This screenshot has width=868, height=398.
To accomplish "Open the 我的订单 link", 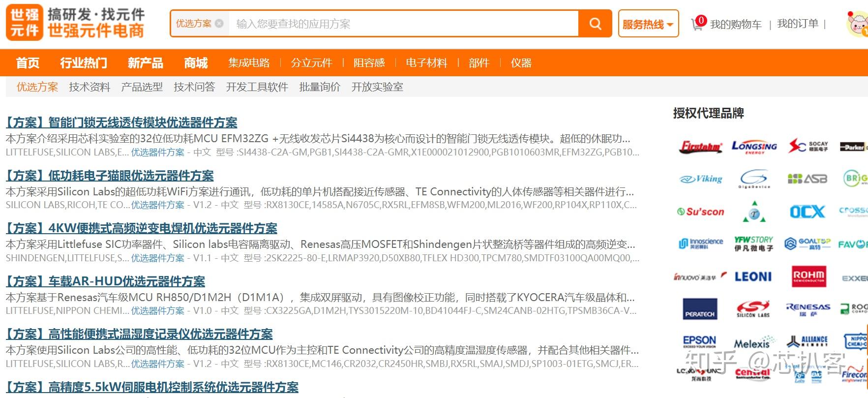I will (x=798, y=24).
